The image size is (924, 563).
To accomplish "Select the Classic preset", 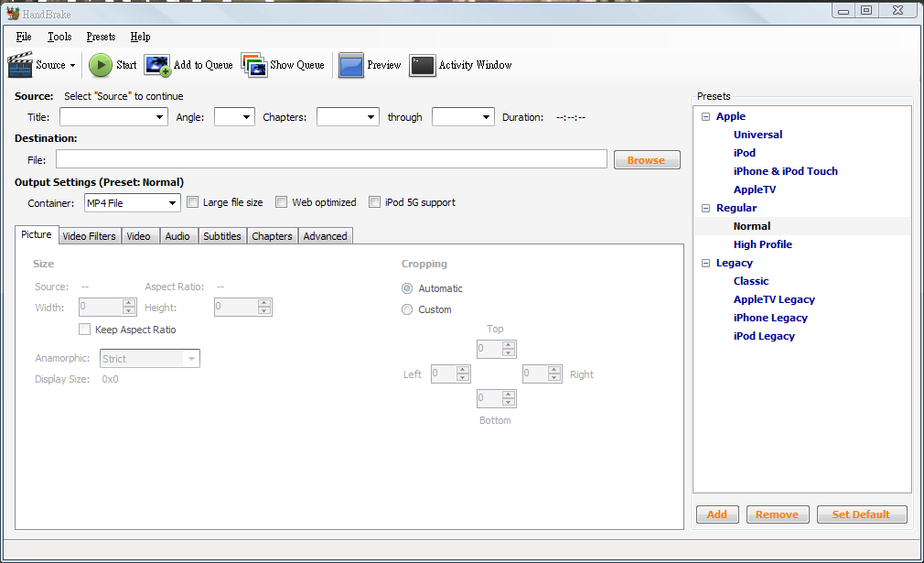I will [x=751, y=281].
